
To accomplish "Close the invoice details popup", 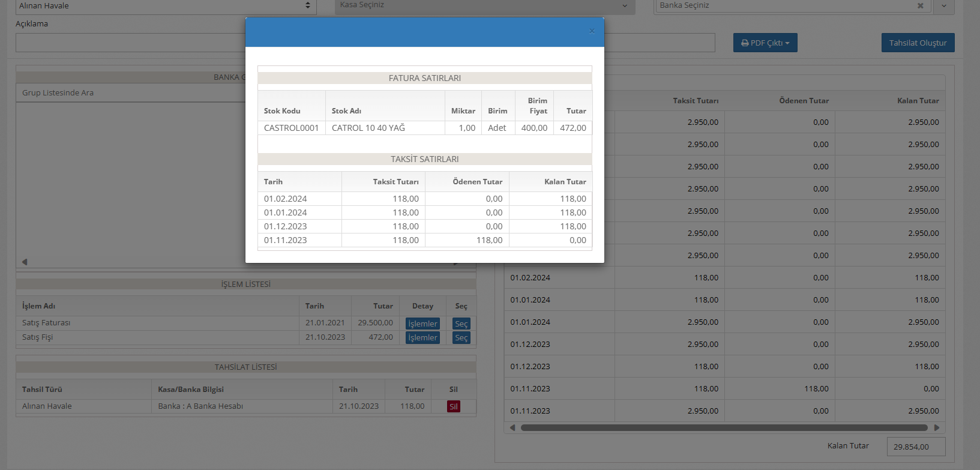I will click(x=592, y=31).
